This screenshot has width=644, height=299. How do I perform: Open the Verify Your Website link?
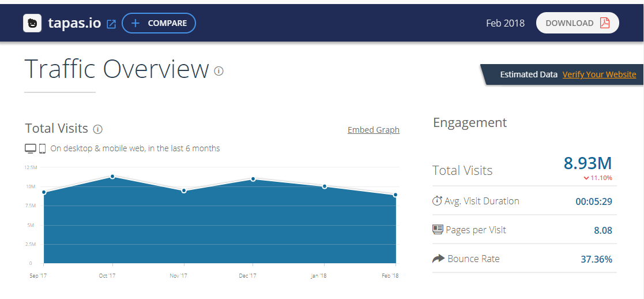599,74
